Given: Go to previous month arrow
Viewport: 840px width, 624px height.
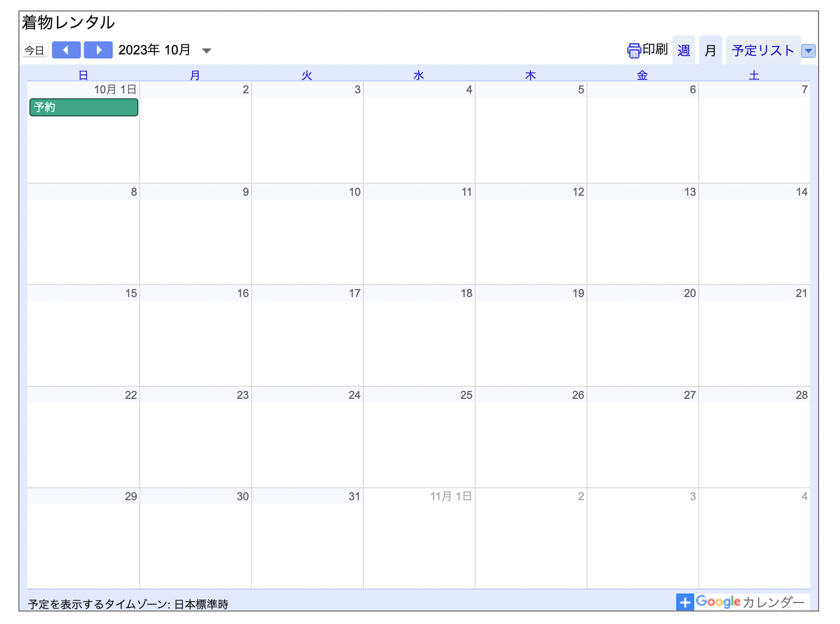Looking at the screenshot, I should coord(66,50).
